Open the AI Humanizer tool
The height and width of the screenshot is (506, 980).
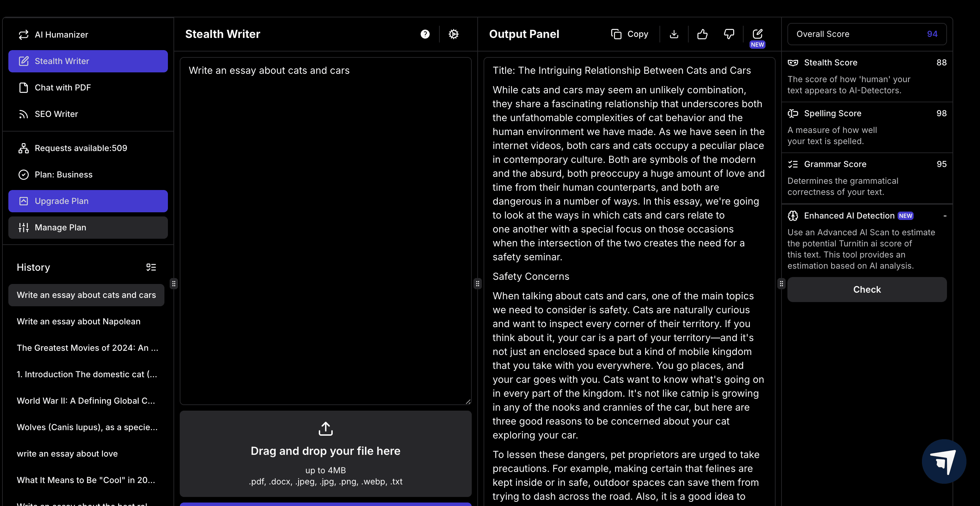point(61,35)
